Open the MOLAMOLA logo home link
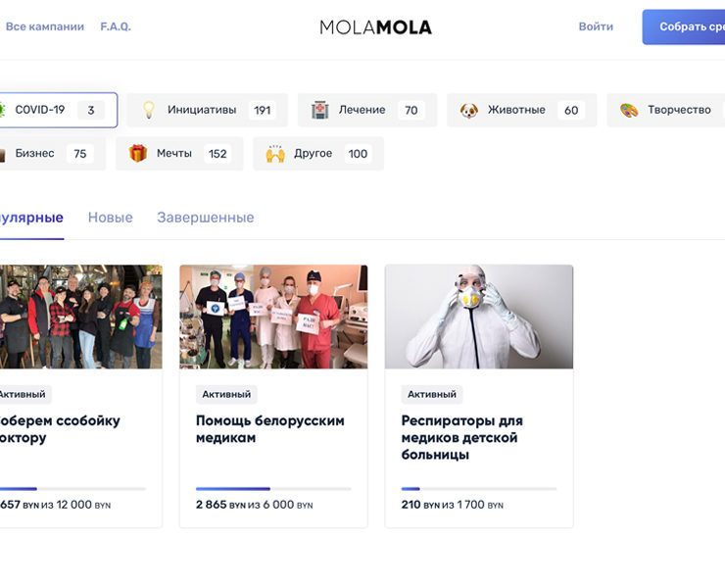The width and height of the screenshot is (725, 588). click(x=375, y=27)
